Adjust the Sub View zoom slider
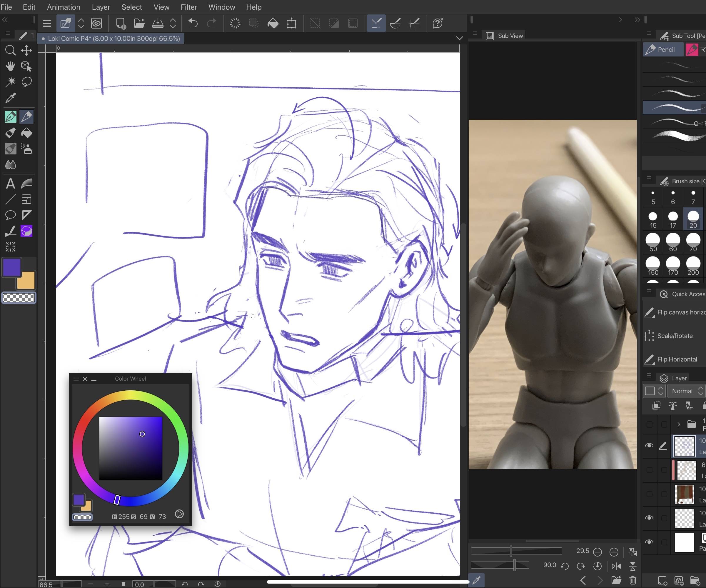Image resolution: width=706 pixels, height=588 pixels. 516,551
